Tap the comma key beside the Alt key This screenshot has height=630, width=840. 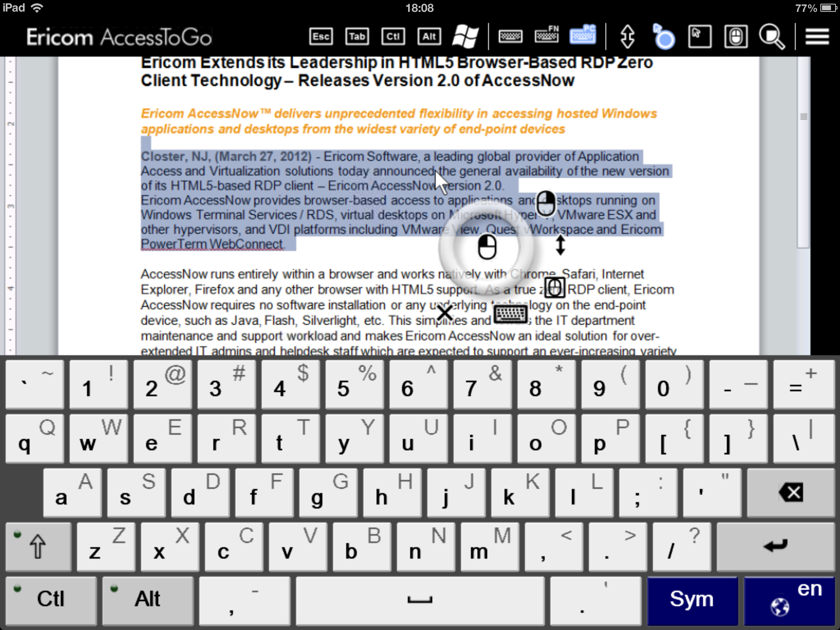click(x=244, y=600)
